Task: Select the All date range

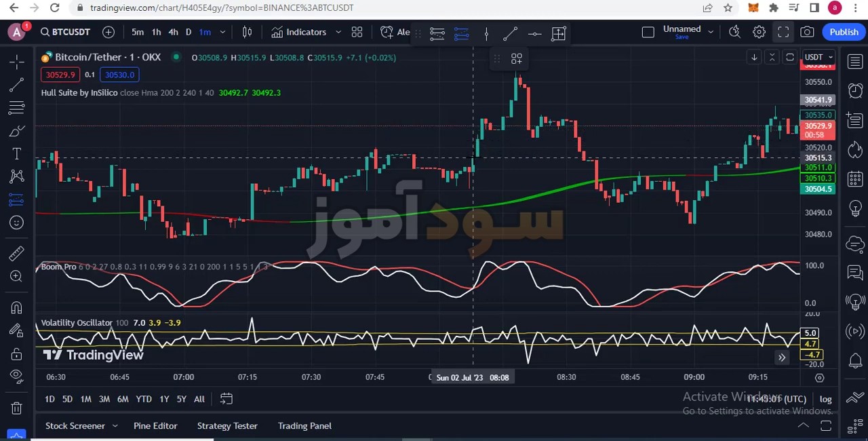Action: 199,399
